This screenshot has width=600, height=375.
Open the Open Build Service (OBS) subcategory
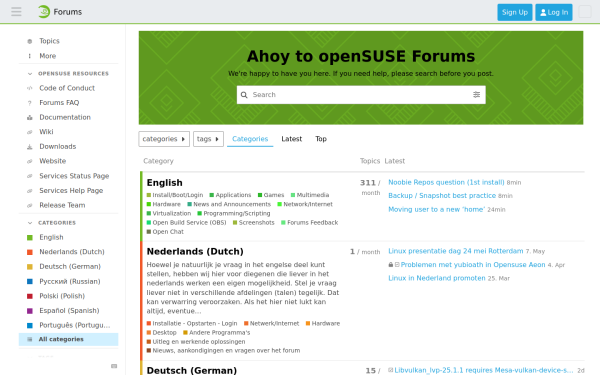click(186, 223)
